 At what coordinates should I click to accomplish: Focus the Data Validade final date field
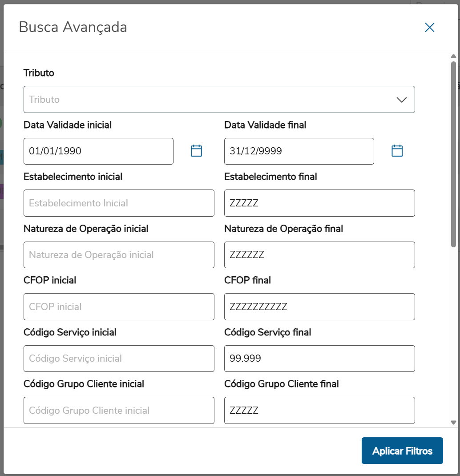pos(299,151)
